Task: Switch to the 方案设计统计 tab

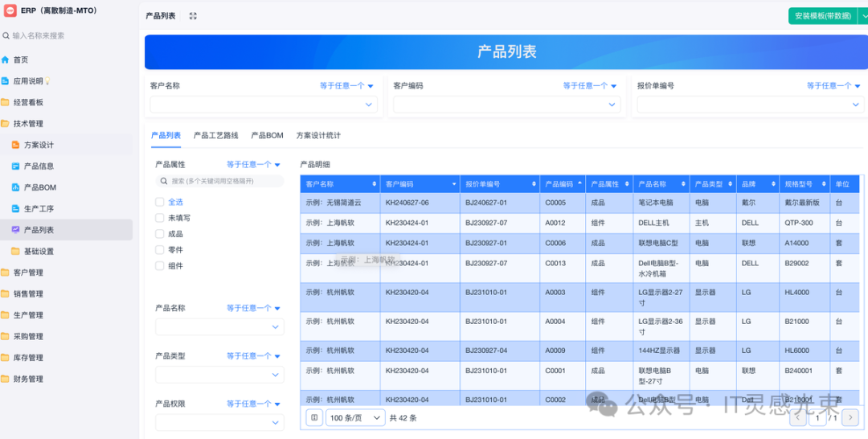Action: [318, 136]
